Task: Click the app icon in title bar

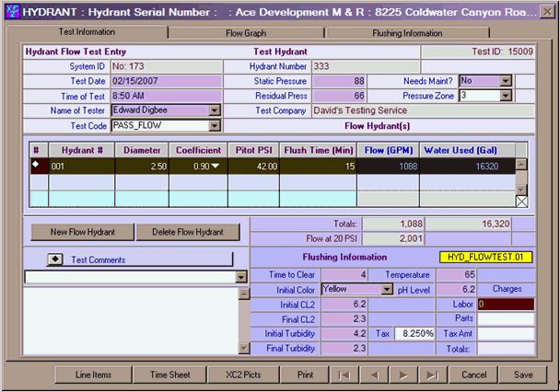Action: [11, 10]
